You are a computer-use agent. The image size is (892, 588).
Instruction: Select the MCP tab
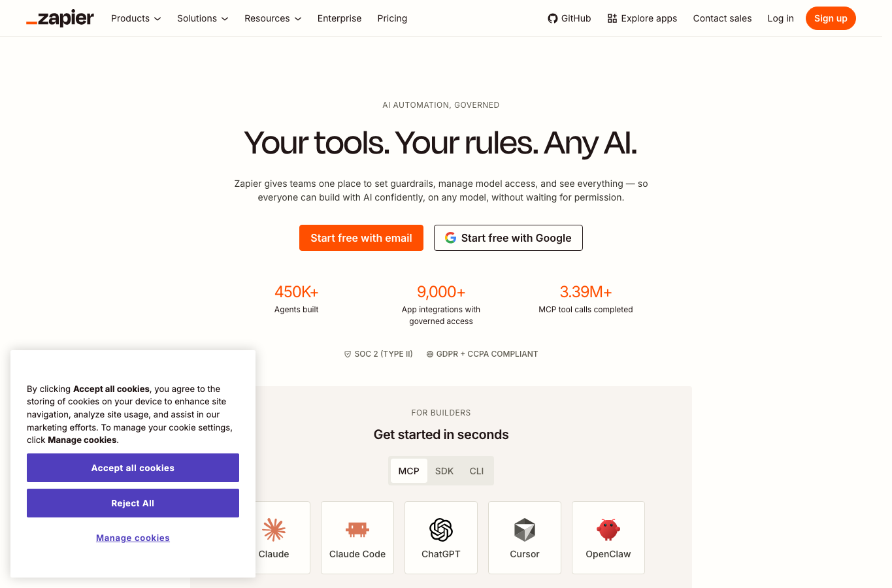[x=409, y=471]
